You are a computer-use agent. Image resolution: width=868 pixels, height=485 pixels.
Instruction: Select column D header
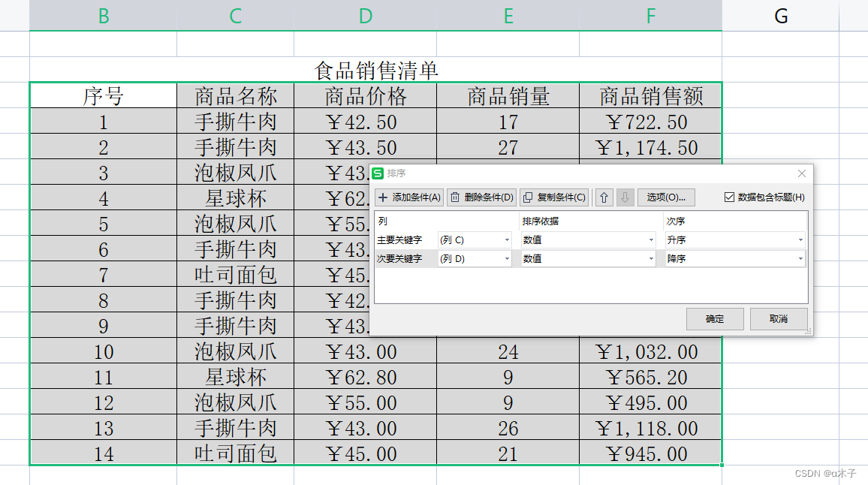point(366,16)
